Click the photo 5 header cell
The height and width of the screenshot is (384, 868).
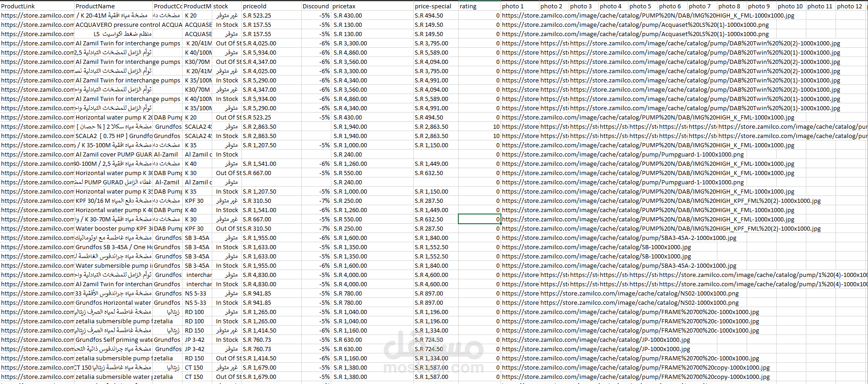click(x=643, y=6)
